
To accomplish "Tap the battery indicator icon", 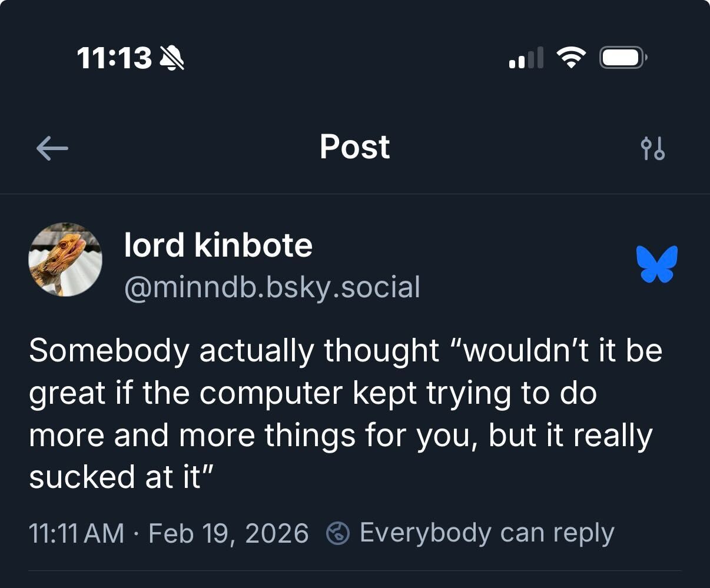I will coord(623,58).
